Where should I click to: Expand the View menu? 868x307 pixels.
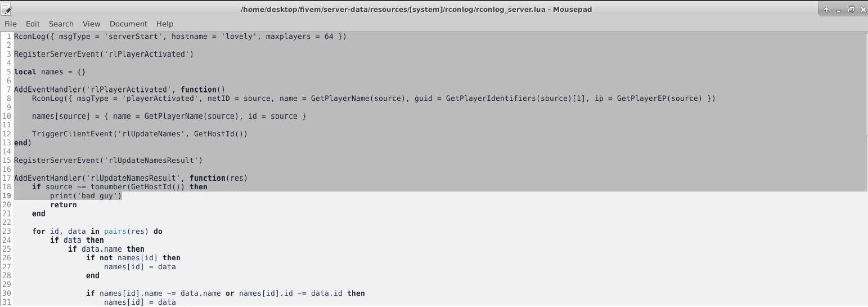click(91, 24)
